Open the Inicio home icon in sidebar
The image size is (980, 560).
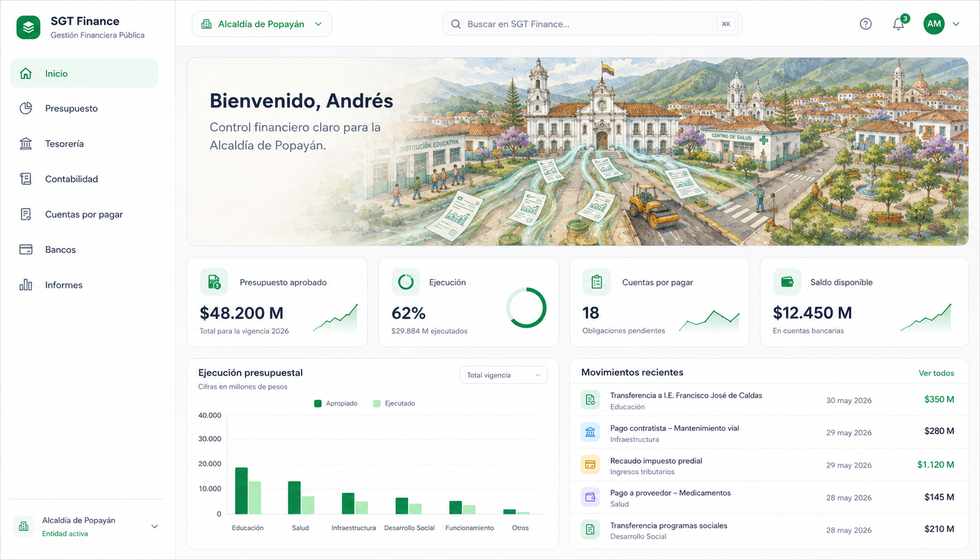(x=25, y=73)
